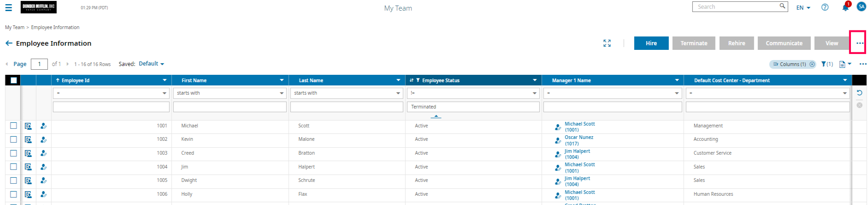Screen dimensions: 868x205
Task: Click the Communicate button
Action: tap(784, 43)
